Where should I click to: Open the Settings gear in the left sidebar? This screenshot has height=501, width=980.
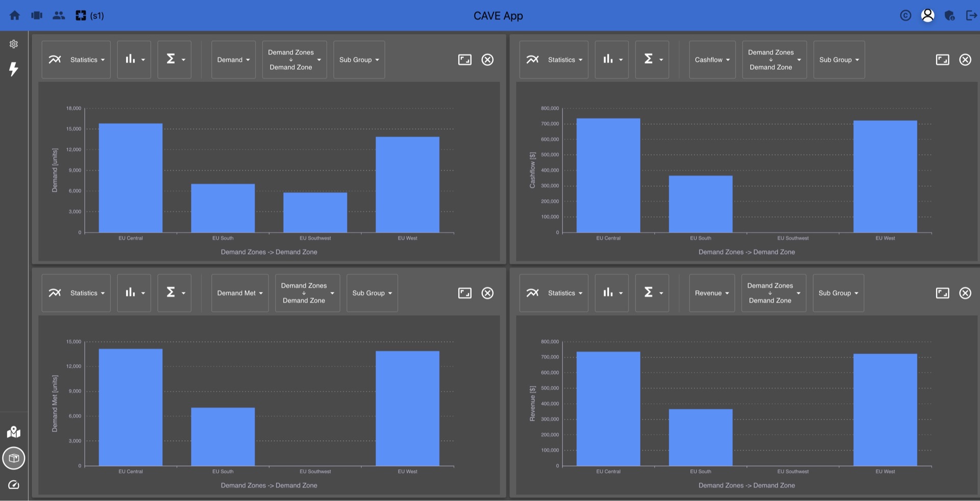pos(13,44)
